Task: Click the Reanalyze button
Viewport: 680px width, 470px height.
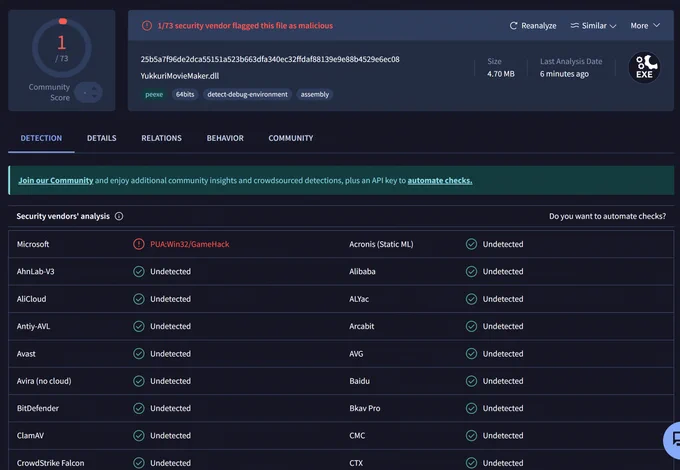Action: coord(533,26)
